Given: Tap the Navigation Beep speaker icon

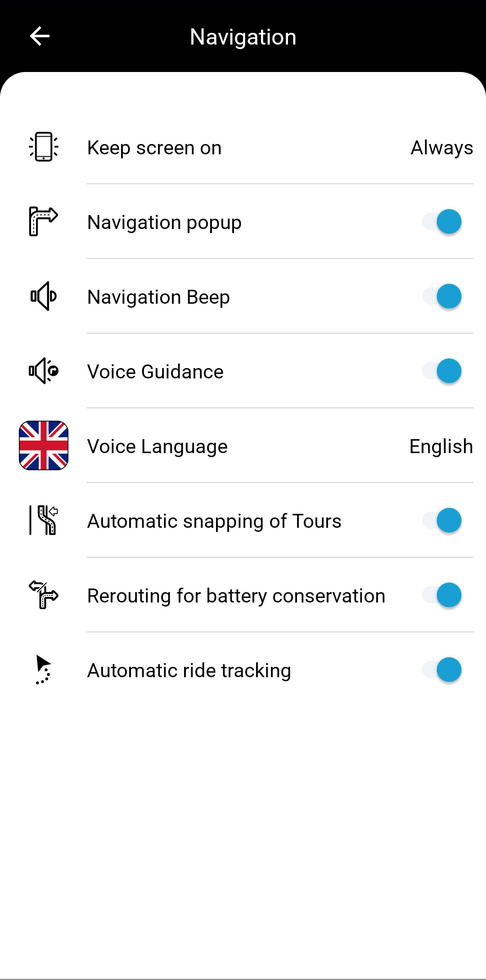Looking at the screenshot, I should [44, 296].
